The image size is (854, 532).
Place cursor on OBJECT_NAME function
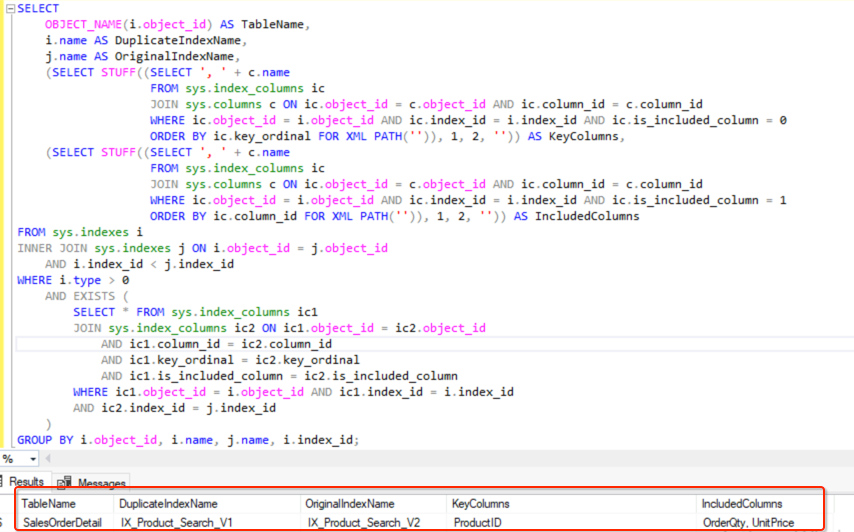tap(83, 25)
